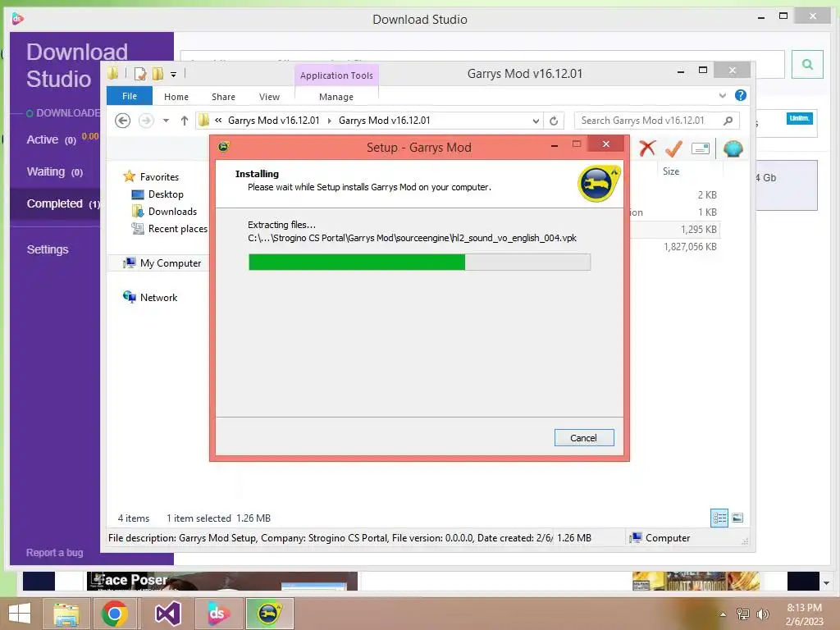The width and height of the screenshot is (840, 630).
Task: Switch to Download Studio taskbar icon
Action: coord(218,614)
